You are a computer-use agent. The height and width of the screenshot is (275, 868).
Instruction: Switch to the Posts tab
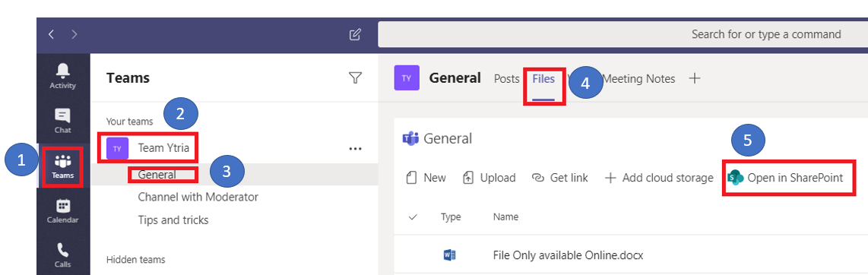506,78
